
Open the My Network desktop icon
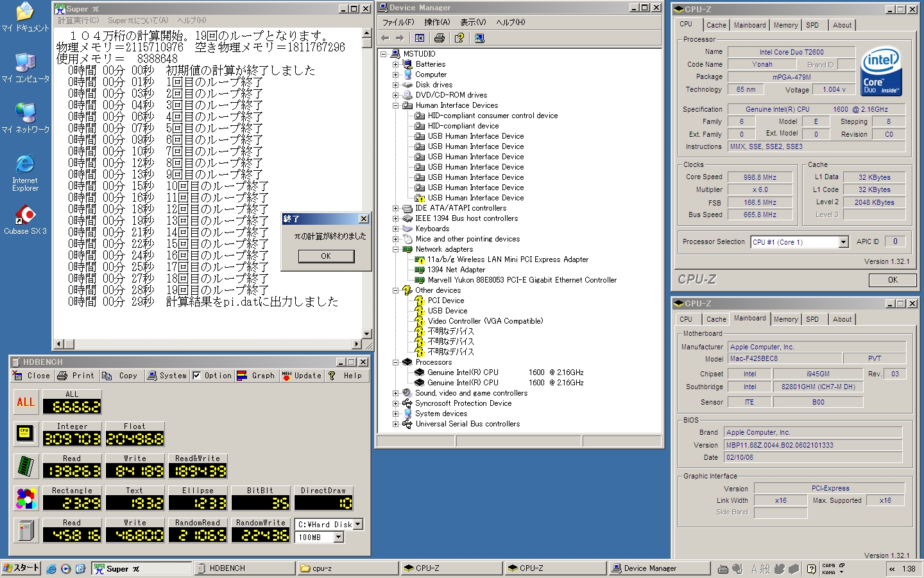click(25, 118)
